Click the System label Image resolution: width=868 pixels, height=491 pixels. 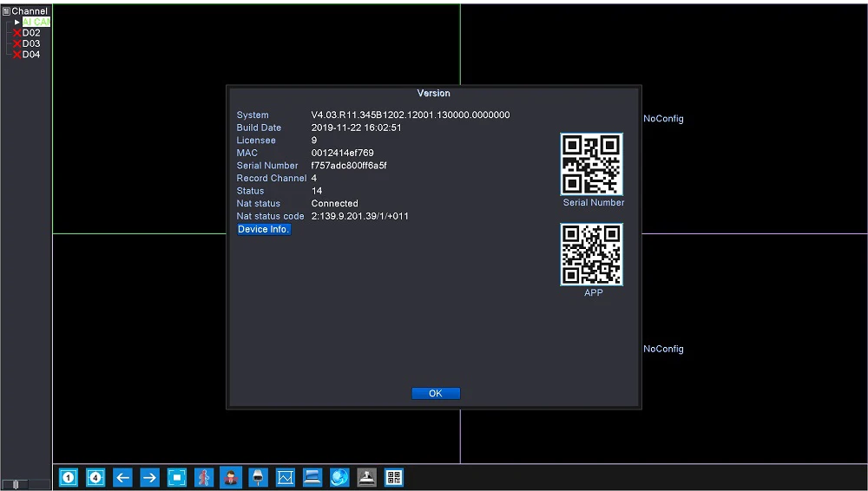click(253, 115)
